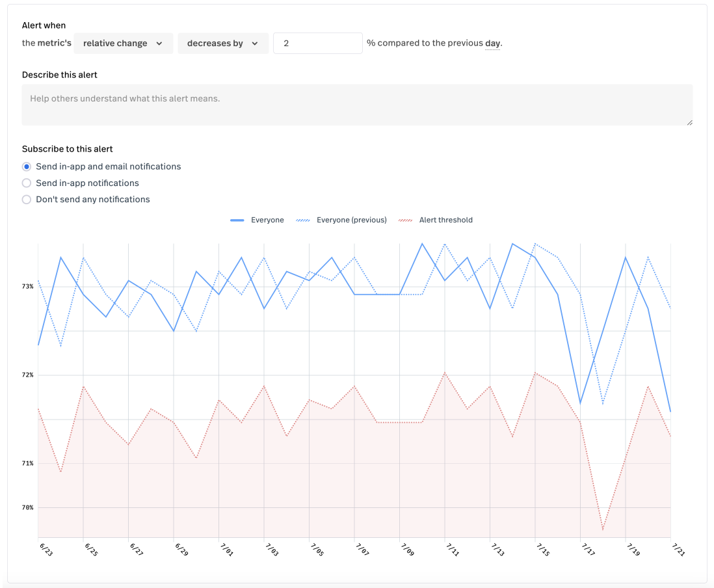
Task: Select in-app and email notifications option
Action: 27,167
